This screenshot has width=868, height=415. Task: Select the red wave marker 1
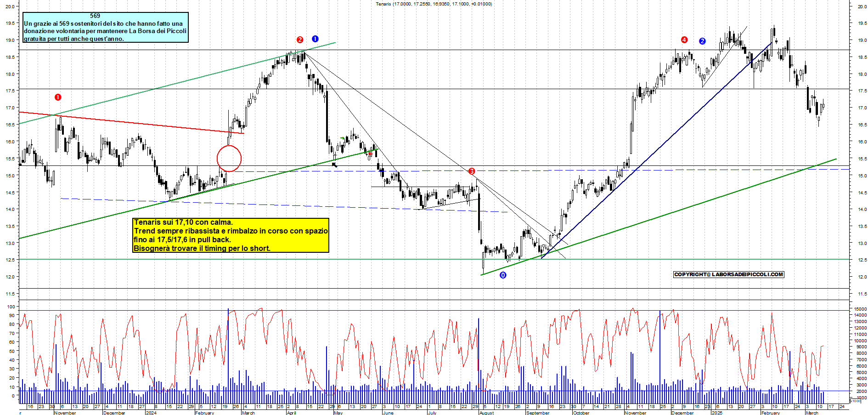[58, 97]
